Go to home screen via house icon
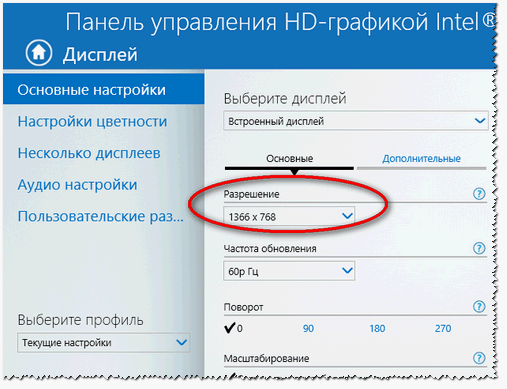Viewport: 507px width, 389px height. (39, 53)
